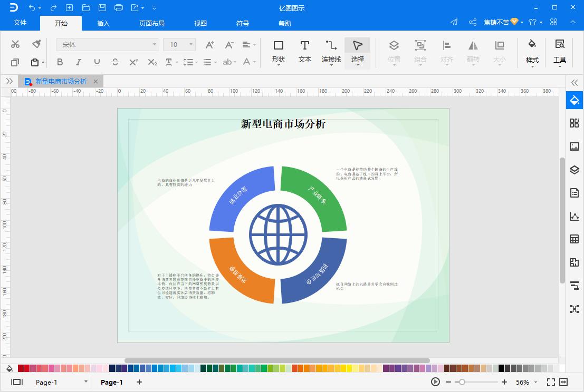Viewport: 584px width, 392px height.
Task: Expand the font size dropdown
Action: tap(190, 45)
